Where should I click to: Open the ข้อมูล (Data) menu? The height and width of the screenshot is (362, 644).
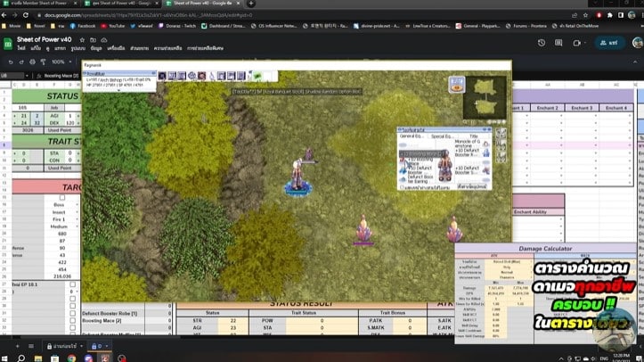96,48
